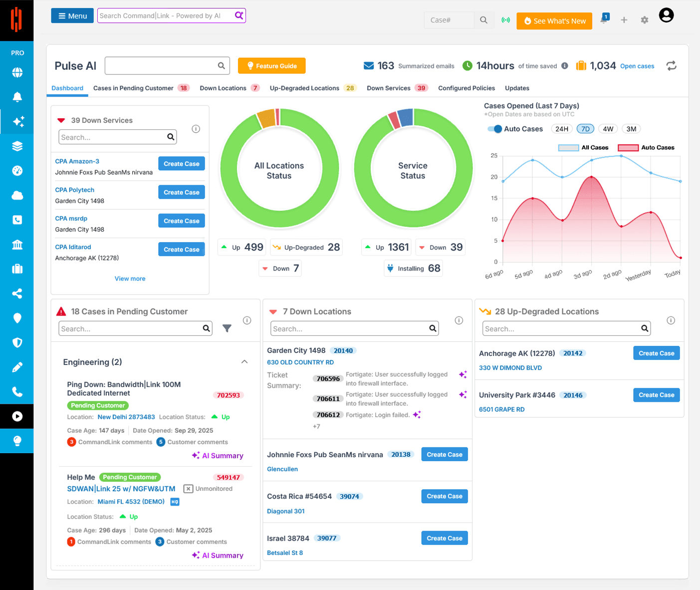The image size is (700, 590).
Task: Expand View more under Down Services
Action: (x=130, y=279)
